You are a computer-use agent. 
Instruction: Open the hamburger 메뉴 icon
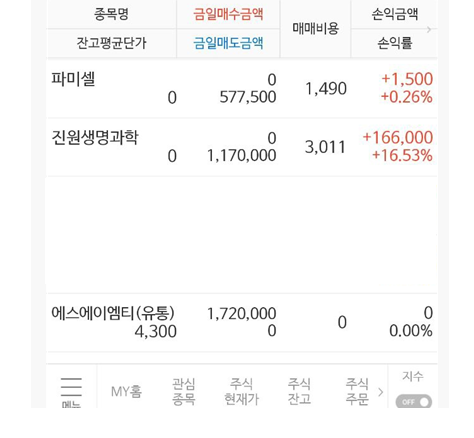(x=71, y=390)
